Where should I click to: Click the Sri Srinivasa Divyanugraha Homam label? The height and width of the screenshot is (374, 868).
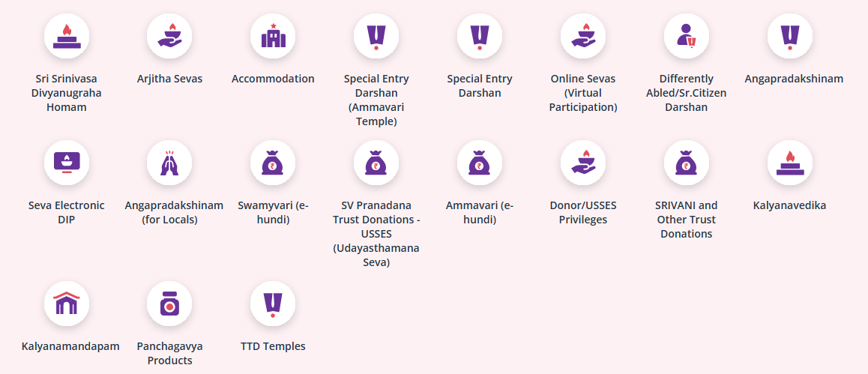(67, 93)
